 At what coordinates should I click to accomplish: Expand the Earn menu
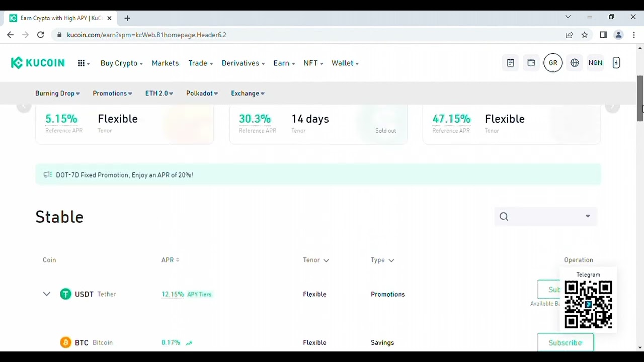click(x=284, y=63)
